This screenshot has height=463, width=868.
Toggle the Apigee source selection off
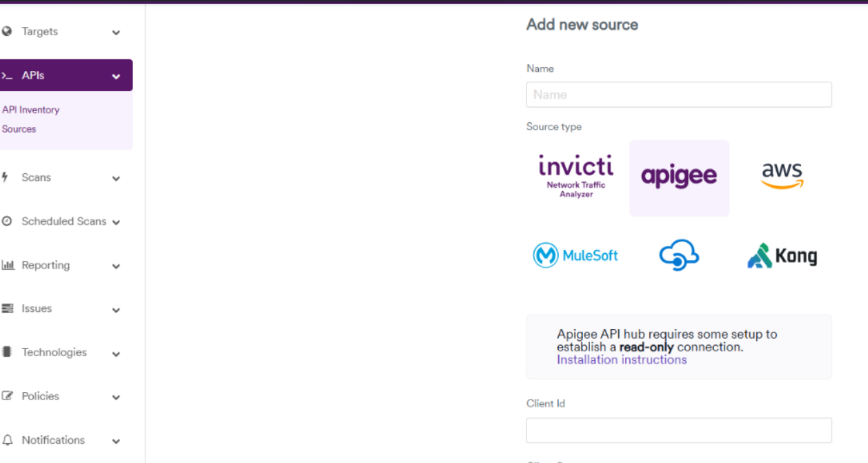679,177
